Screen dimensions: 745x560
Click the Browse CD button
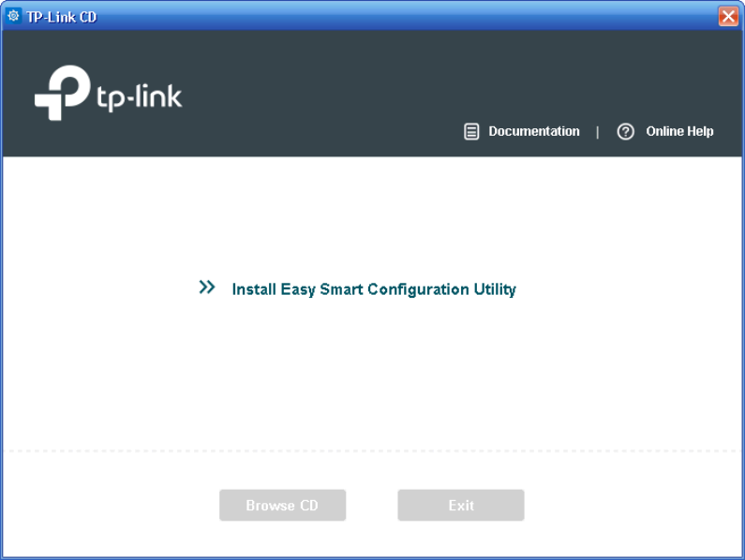tap(282, 505)
